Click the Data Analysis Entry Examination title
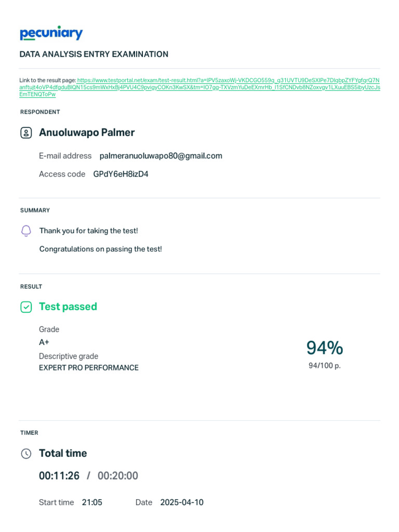 pyautogui.click(x=94, y=54)
